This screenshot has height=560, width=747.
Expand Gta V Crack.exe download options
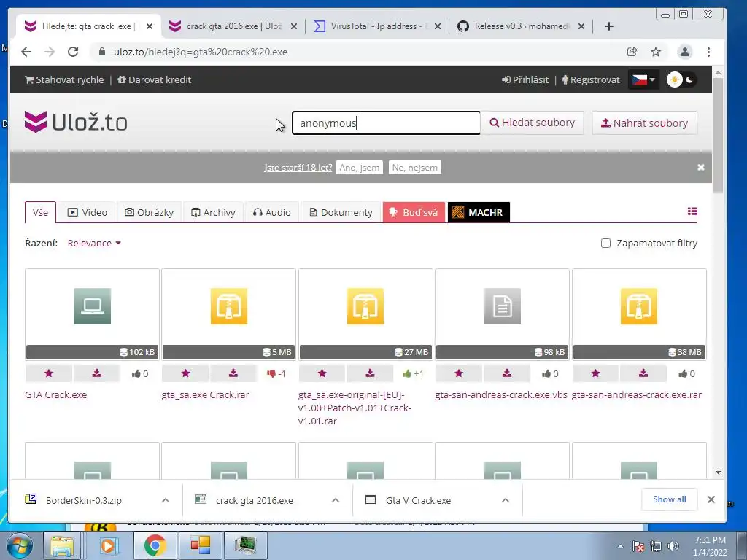[506, 500]
